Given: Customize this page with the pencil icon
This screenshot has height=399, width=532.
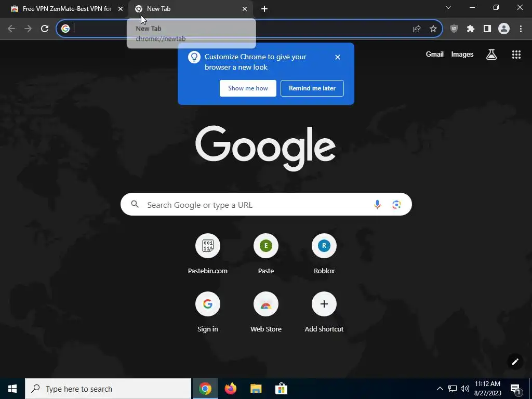Looking at the screenshot, I should point(515,362).
